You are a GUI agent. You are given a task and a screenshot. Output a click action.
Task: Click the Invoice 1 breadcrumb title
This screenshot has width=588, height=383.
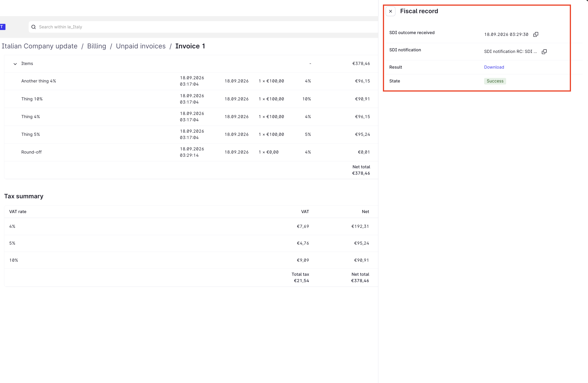[x=190, y=46]
